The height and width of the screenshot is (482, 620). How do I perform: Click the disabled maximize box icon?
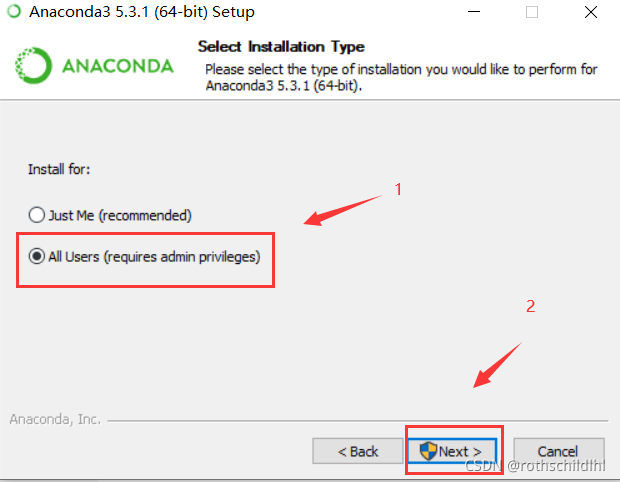(532, 12)
